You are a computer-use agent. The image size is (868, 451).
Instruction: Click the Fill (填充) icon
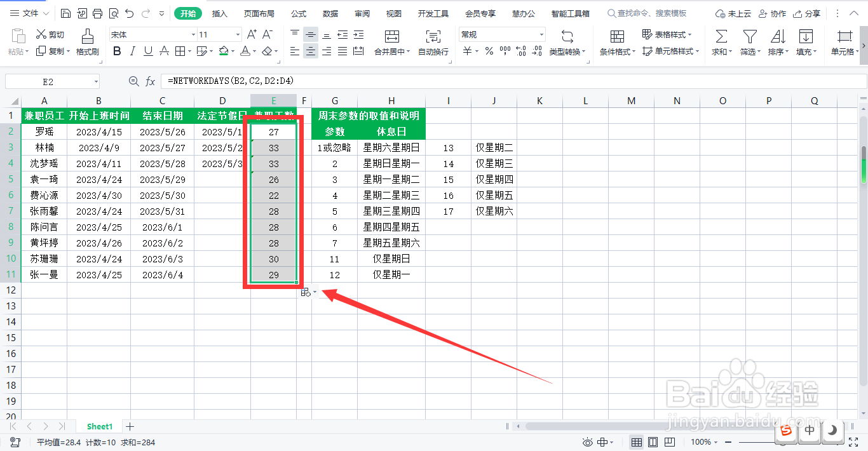point(806,37)
